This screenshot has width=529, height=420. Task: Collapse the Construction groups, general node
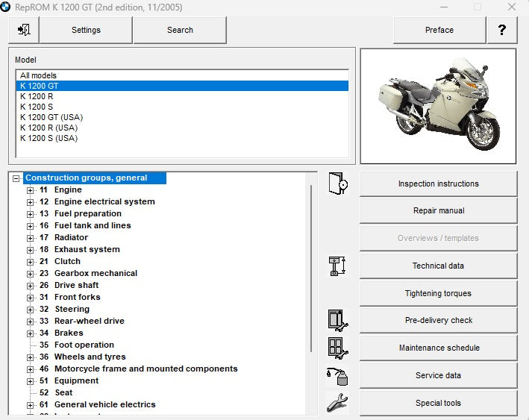(x=16, y=178)
